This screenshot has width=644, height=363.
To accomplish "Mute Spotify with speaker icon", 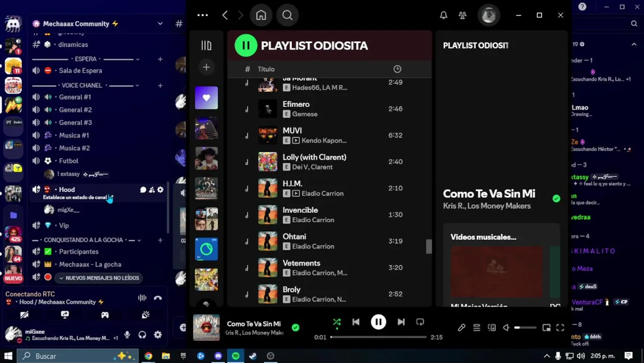I will point(506,328).
